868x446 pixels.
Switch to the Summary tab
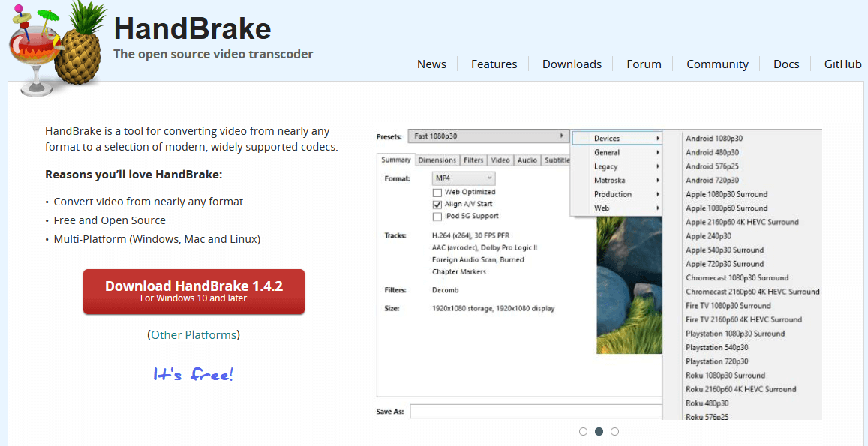coord(396,160)
